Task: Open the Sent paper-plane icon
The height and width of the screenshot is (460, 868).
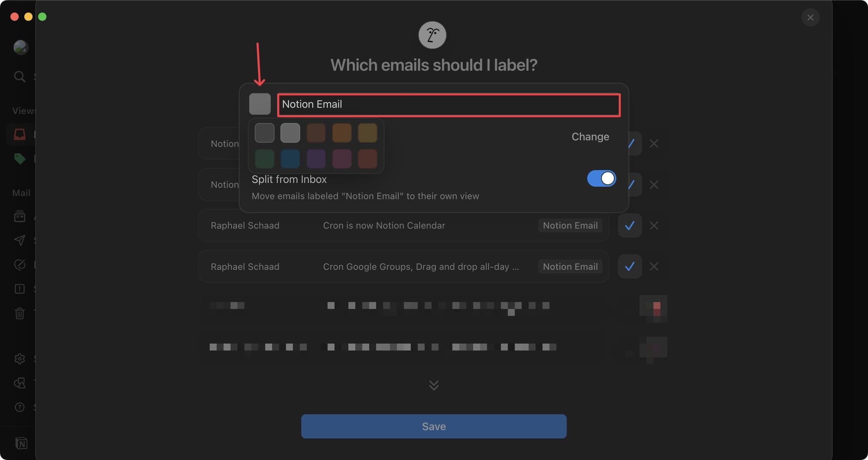Action: (20, 240)
